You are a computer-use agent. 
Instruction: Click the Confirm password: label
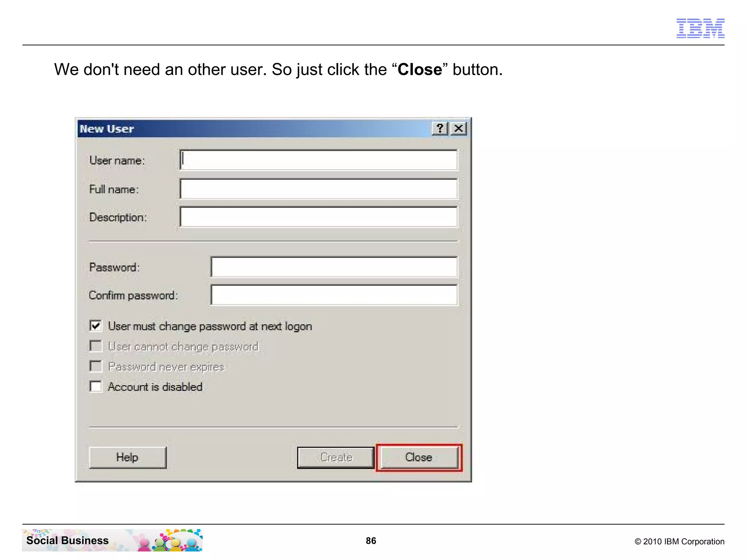133,295
